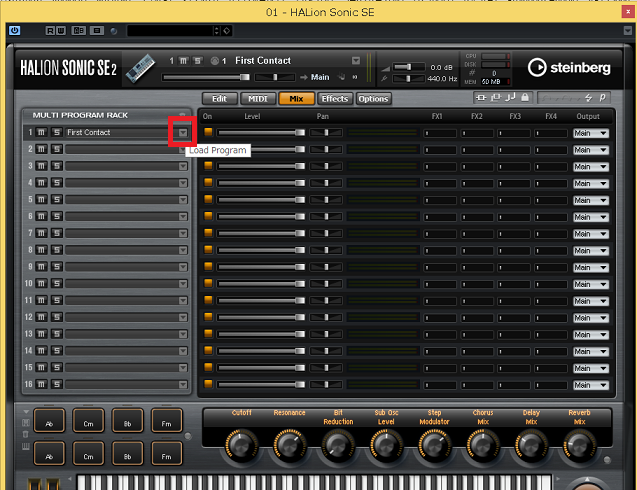
Task: Adjust the Pan control on mixer row 9
Action: pos(326,267)
